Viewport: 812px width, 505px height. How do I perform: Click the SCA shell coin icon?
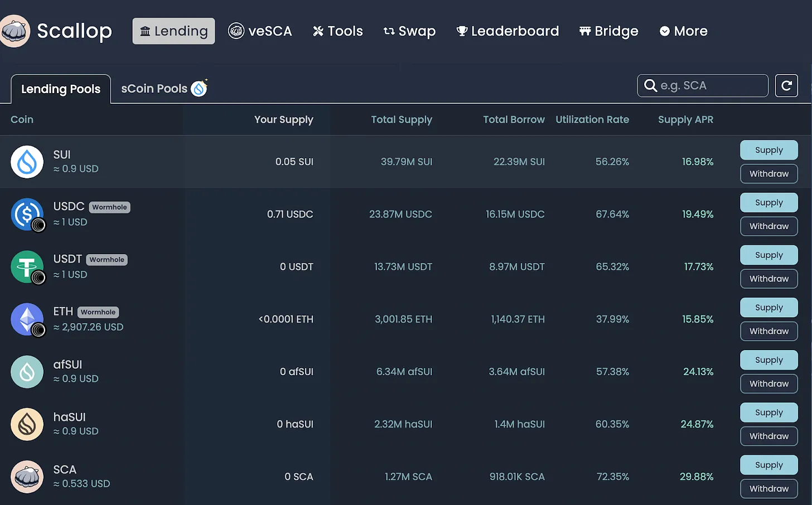click(27, 477)
